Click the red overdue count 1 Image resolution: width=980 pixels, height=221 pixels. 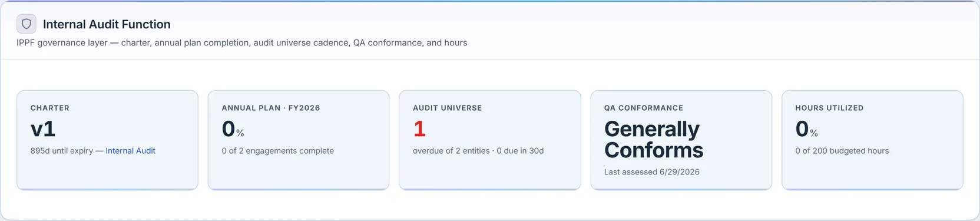click(419, 129)
